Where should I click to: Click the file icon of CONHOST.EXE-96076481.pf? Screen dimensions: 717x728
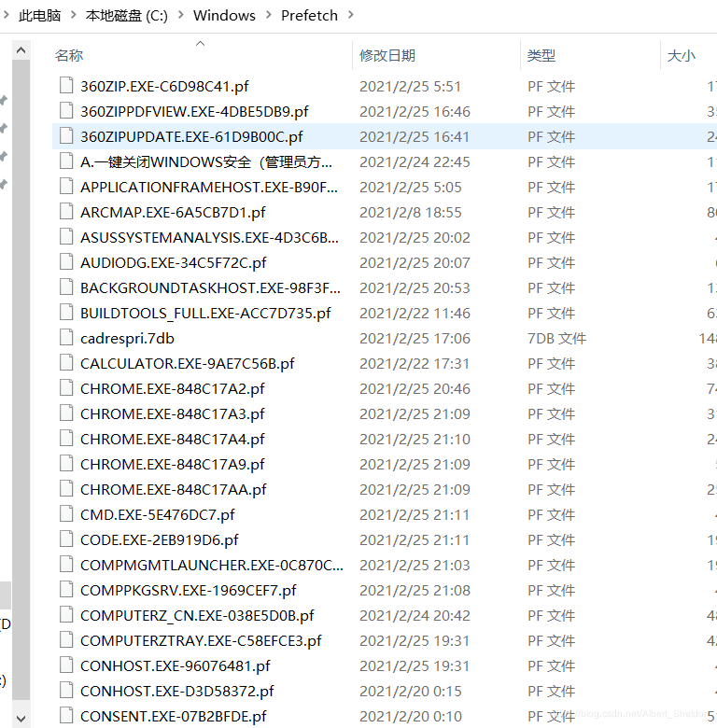point(66,665)
